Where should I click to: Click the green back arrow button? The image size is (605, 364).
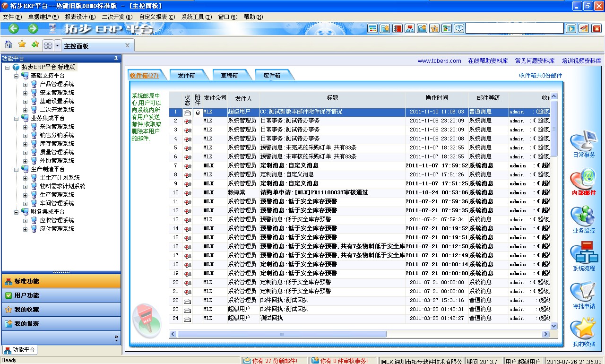tap(14, 28)
